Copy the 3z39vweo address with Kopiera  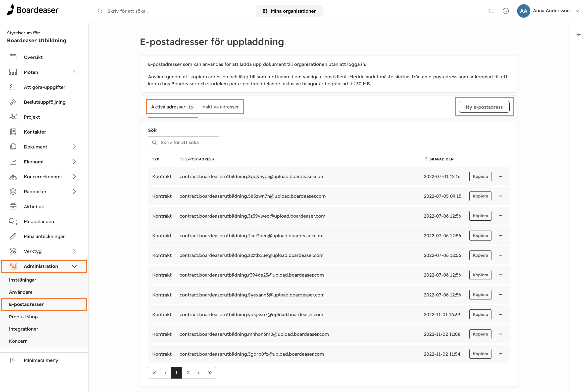point(480,216)
